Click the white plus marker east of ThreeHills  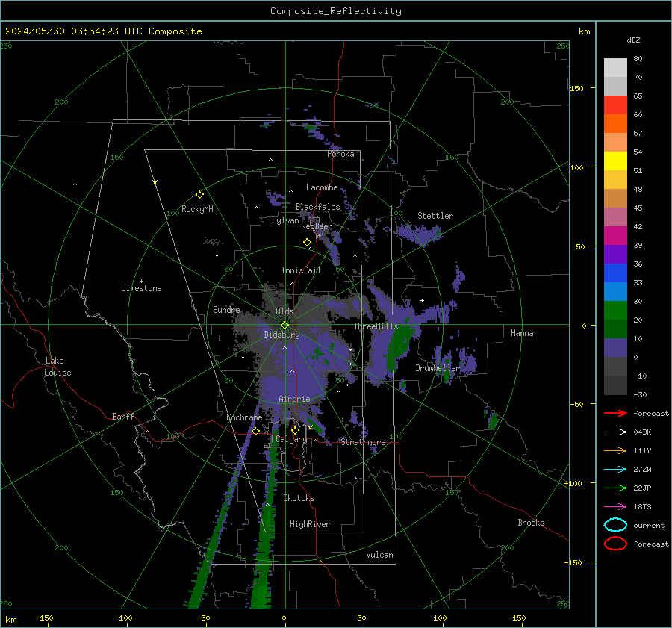422,300
